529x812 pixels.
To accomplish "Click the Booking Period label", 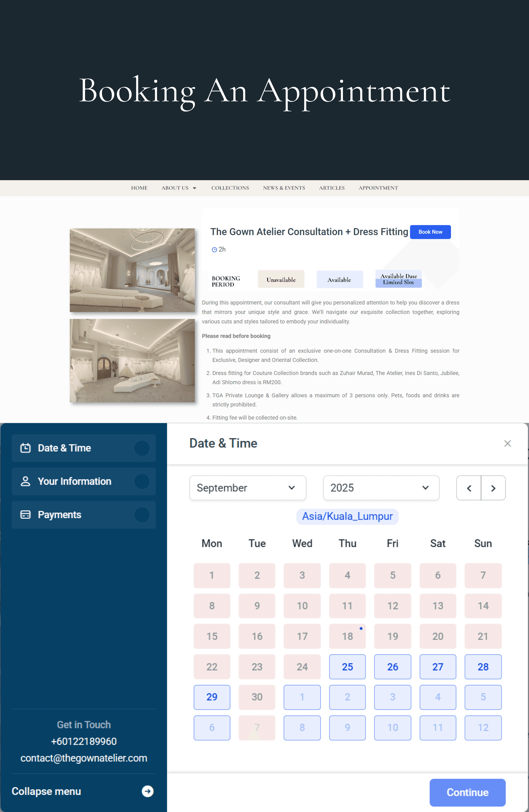I will click(x=226, y=281).
